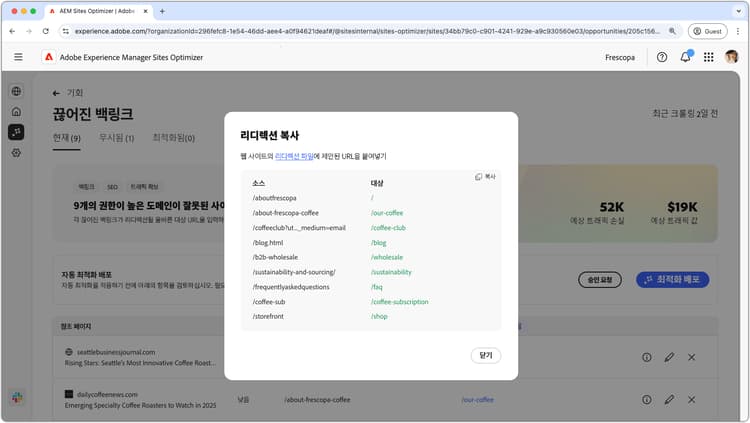Click the 닫기 button in the dialog
The image size is (750, 423).
pos(485,355)
